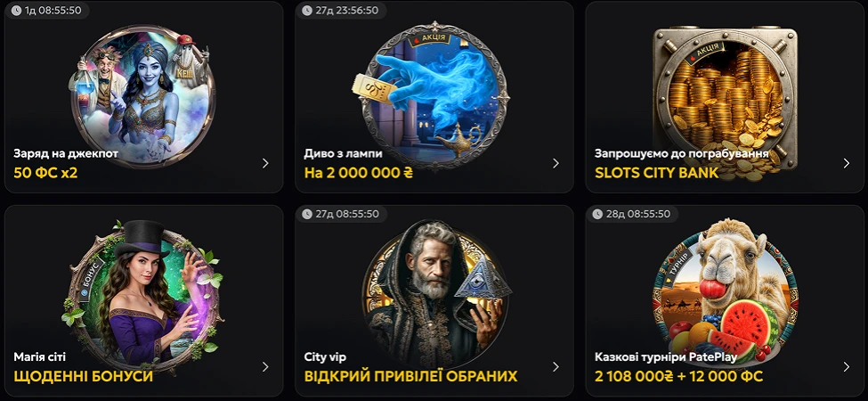This screenshot has height=401, width=868.
Task: Click the 1д 08:55:50 timer clock icon
Action: click(17, 10)
